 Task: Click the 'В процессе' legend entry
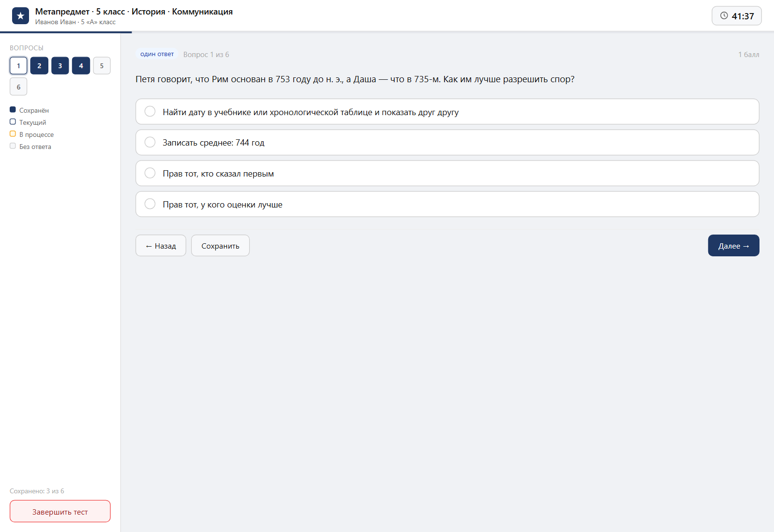(x=32, y=134)
